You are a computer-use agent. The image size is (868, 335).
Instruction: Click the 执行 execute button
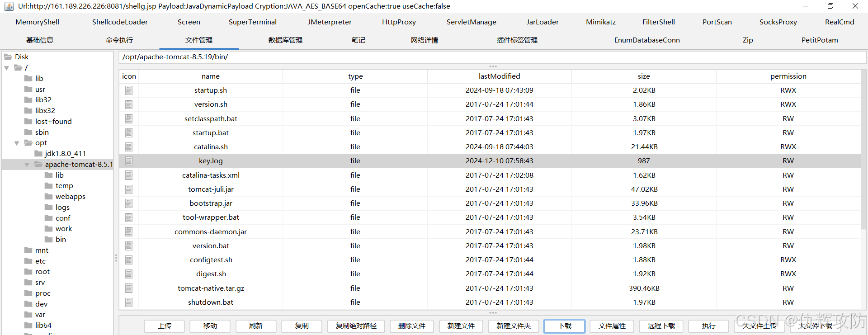pos(709,326)
